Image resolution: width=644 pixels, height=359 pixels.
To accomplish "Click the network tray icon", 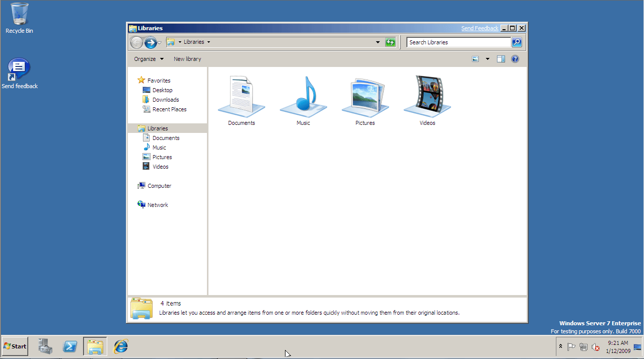I will pos(584,346).
